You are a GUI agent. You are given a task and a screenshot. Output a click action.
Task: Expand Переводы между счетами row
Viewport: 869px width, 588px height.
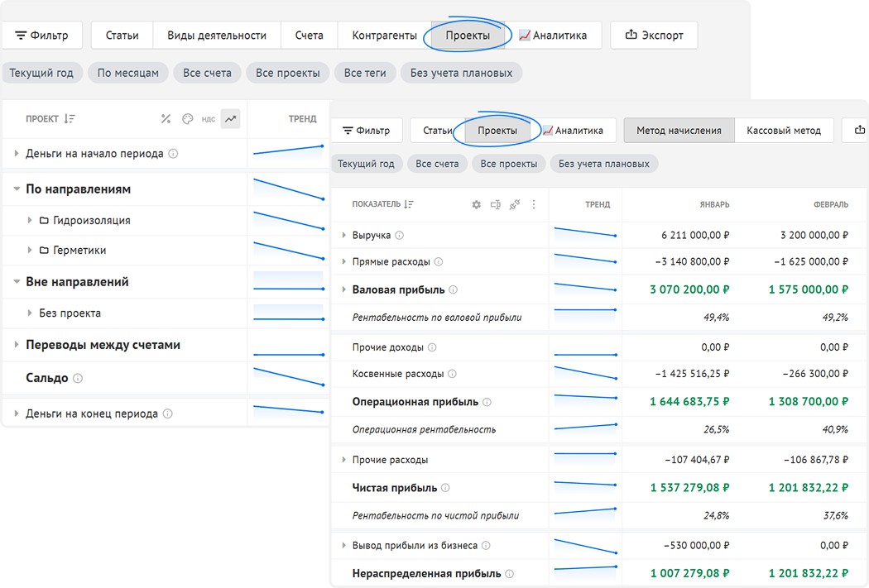tap(16, 344)
